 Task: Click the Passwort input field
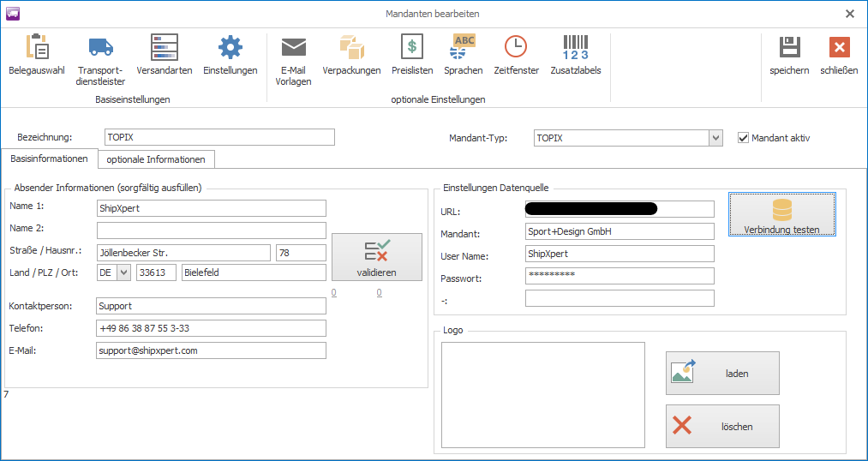click(x=620, y=276)
